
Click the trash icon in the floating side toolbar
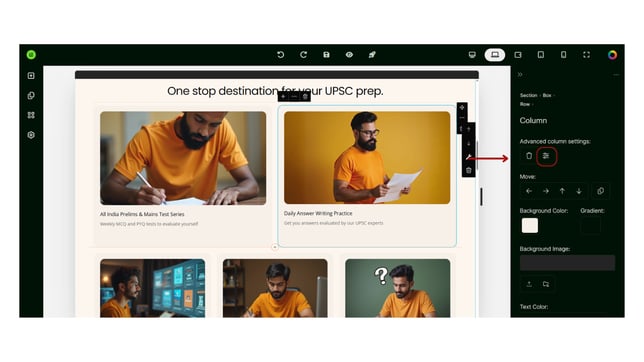tap(469, 171)
